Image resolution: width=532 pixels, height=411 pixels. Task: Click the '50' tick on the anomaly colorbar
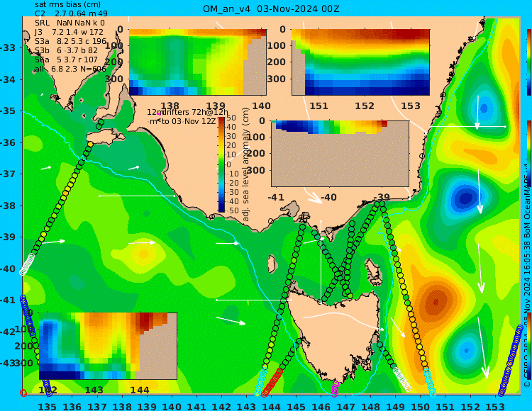click(x=231, y=118)
